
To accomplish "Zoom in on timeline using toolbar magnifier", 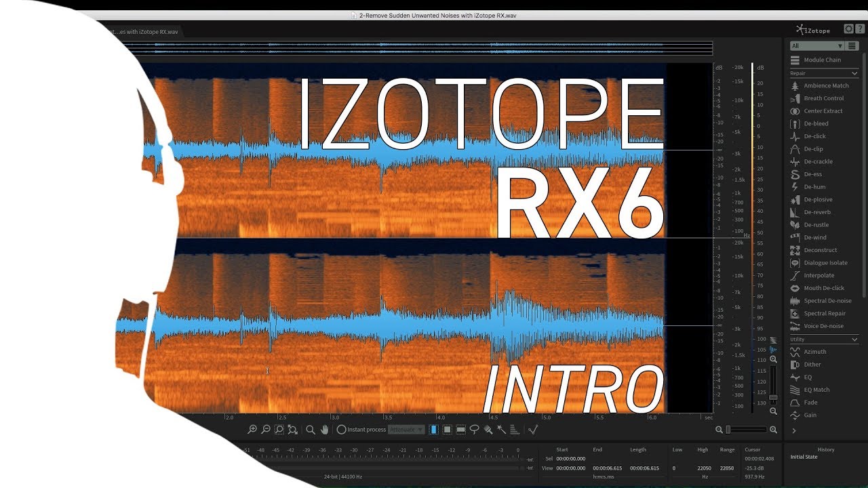I will point(252,430).
